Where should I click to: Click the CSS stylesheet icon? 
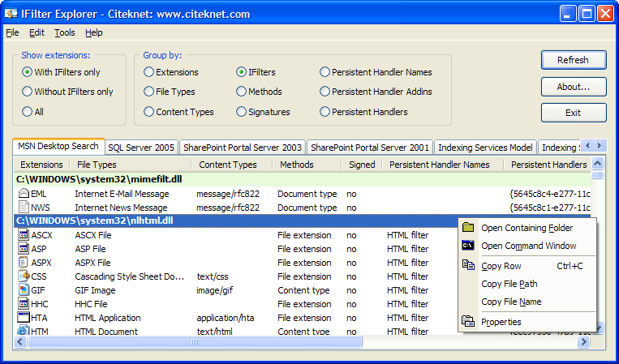pos(24,276)
